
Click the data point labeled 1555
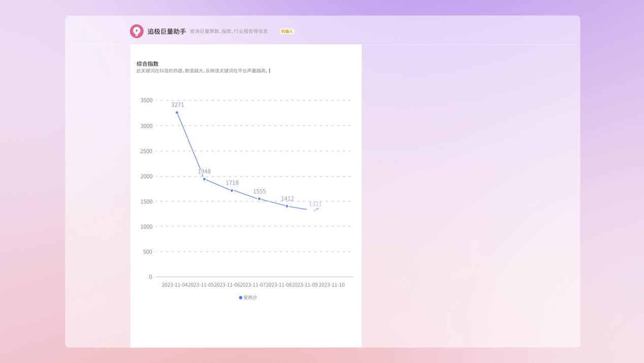coord(260,199)
